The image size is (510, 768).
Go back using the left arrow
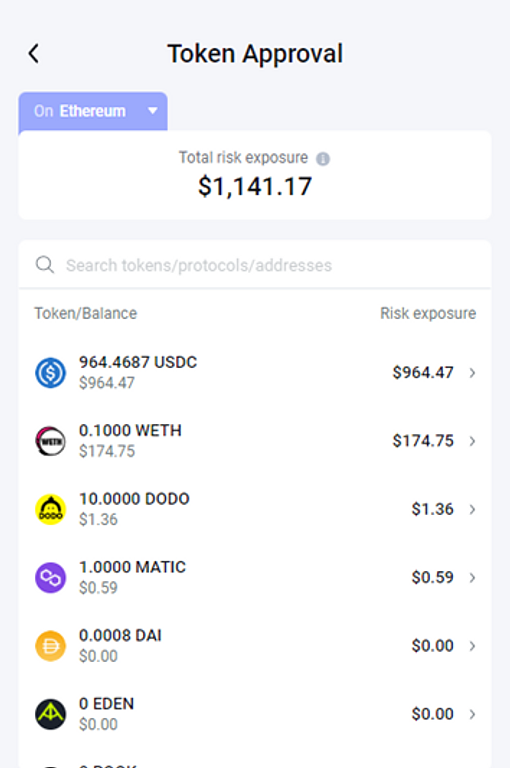click(33, 54)
